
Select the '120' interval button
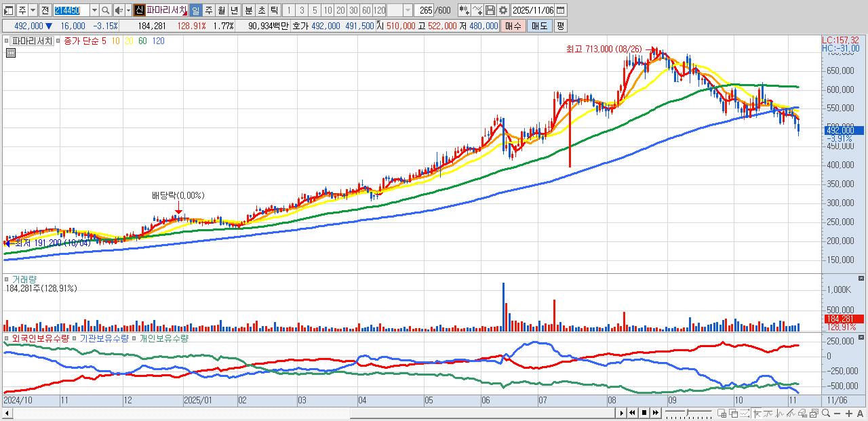[380, 10]
